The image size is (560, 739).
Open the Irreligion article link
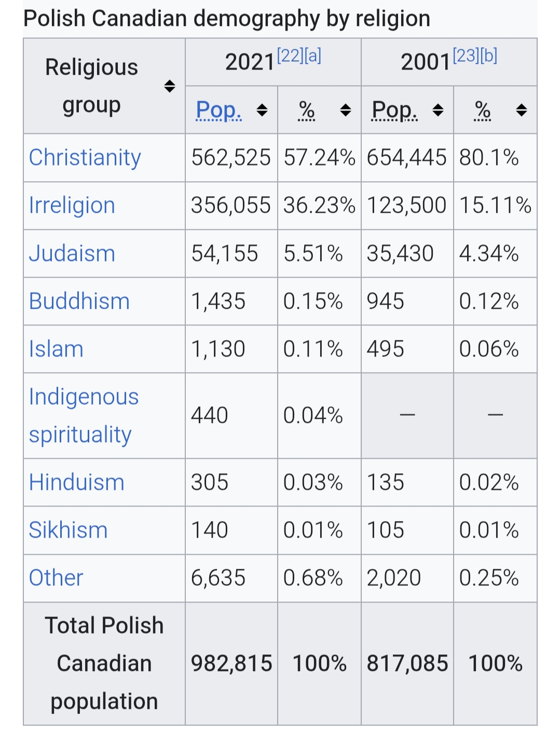click(x=72, y=206)
